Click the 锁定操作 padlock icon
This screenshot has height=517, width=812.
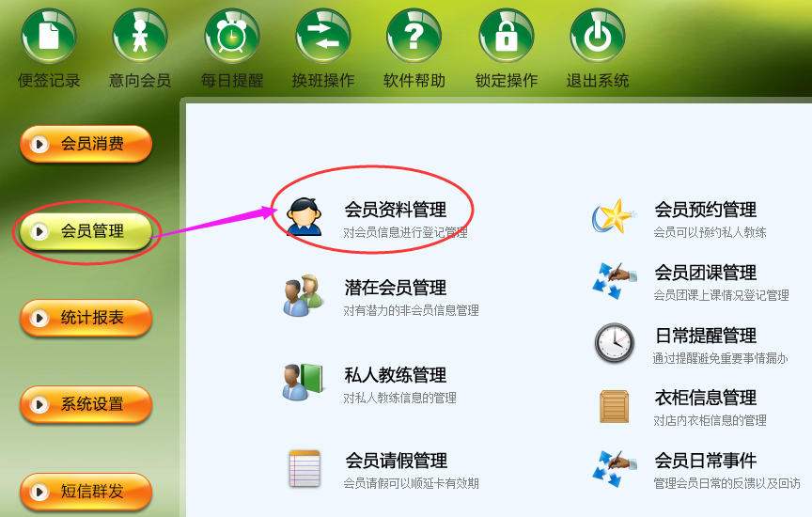506,36
